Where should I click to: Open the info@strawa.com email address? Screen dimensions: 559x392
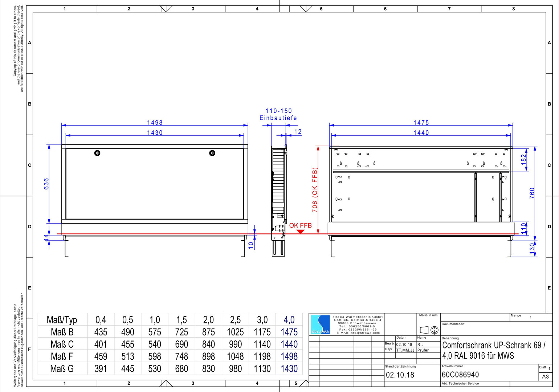358,332
